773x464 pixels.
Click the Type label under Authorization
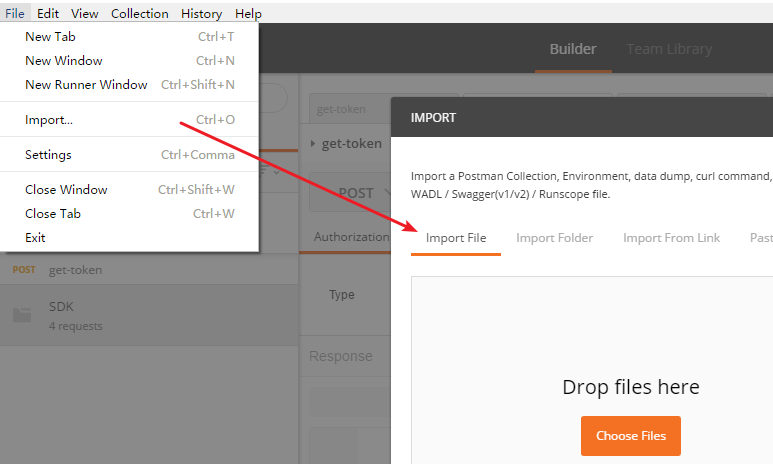click(342, 294)
